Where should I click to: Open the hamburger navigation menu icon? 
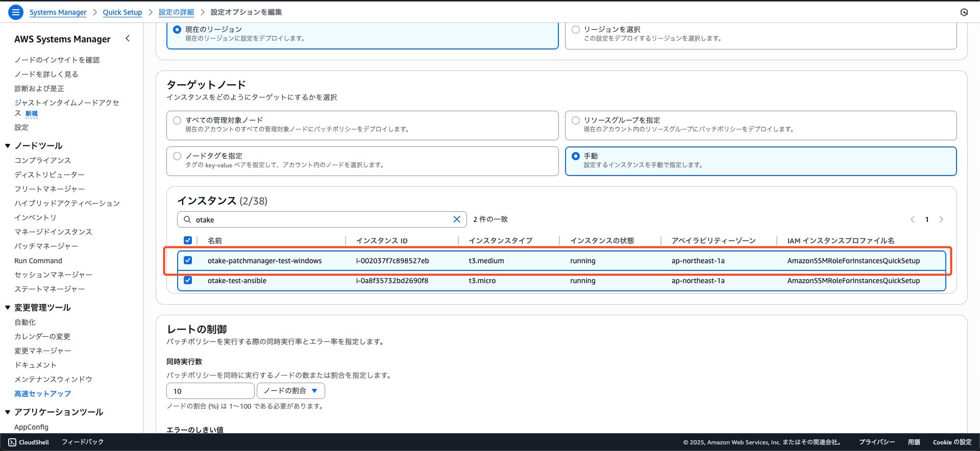click(x=16, y=12)
